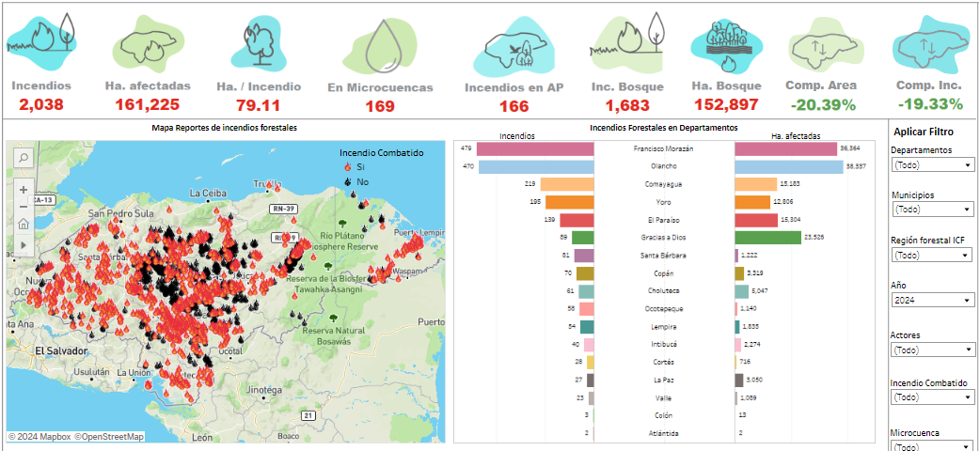Open the Incendio Combatido filter dropdown
This screenshot has width=980, height=451.
click(x=932, y=397)
